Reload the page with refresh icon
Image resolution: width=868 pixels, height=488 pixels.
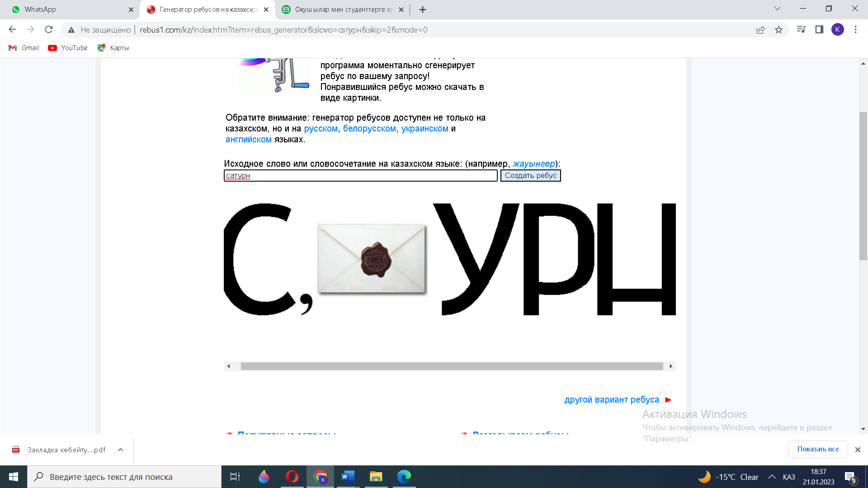click(49, 30)
